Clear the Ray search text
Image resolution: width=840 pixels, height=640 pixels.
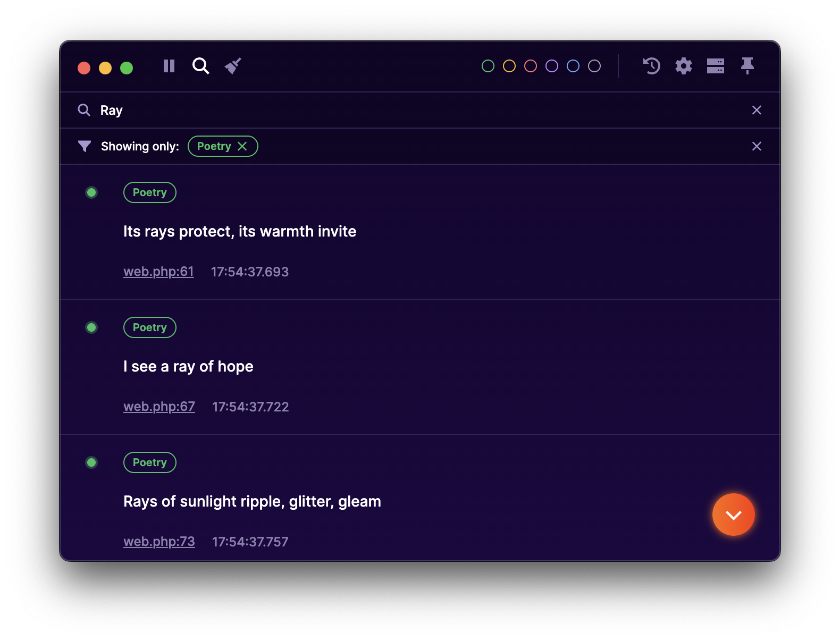click(757, 110)
